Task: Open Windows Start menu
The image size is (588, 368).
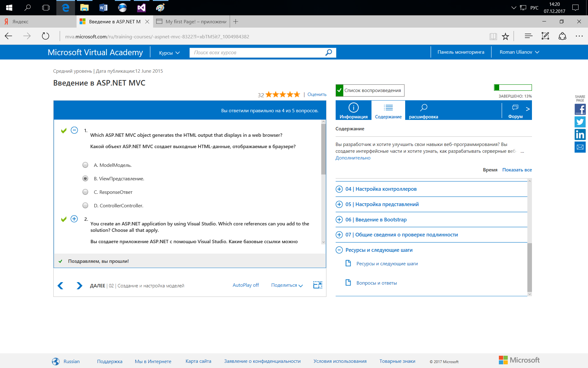Action: (x=9, y=8)
